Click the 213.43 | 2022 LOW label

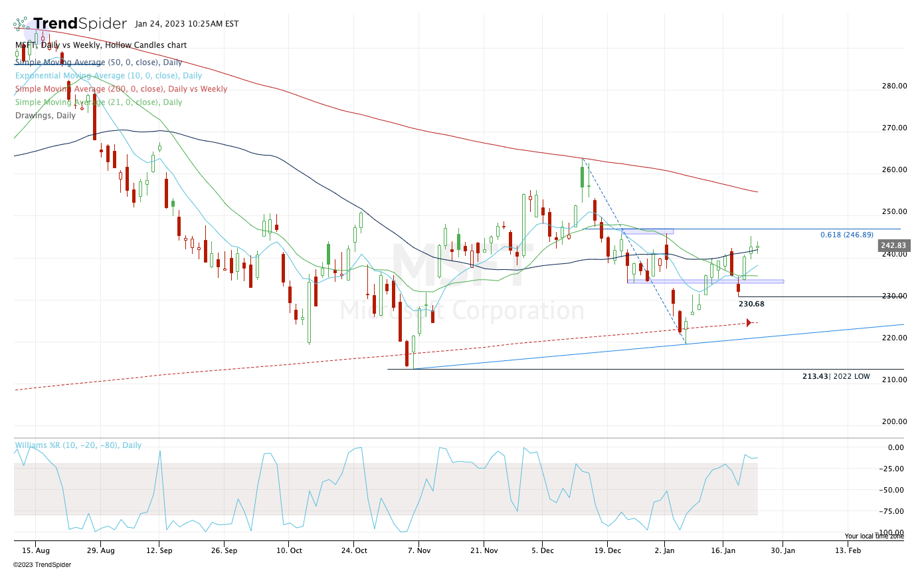click(x=836, y=376)
